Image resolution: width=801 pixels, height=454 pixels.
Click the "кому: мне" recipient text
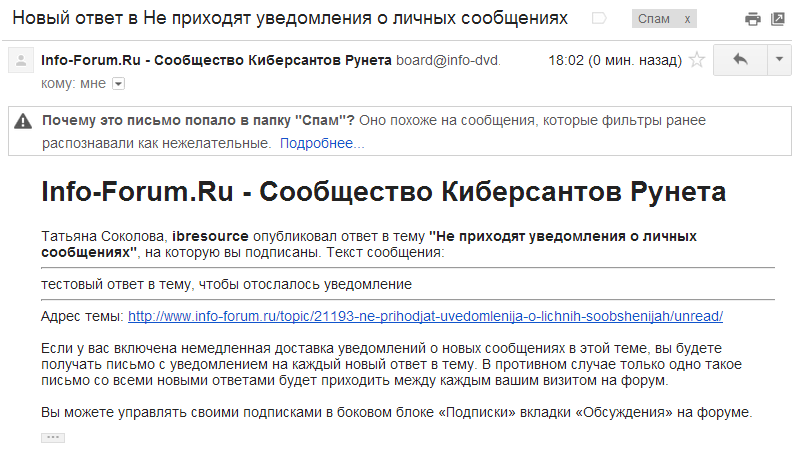click(74, 83)
